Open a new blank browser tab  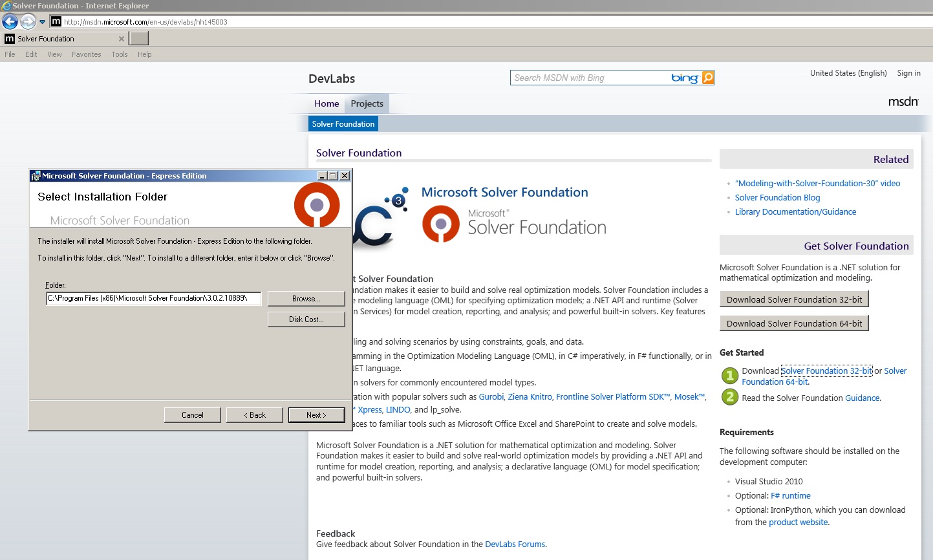click(x=139, y=39)
